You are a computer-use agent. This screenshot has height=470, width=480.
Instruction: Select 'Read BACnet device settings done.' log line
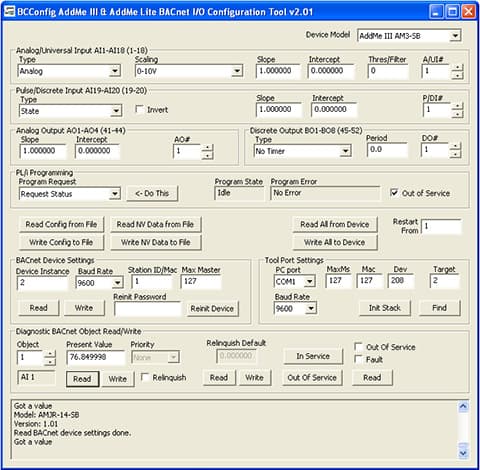click(x=73, y=433)
